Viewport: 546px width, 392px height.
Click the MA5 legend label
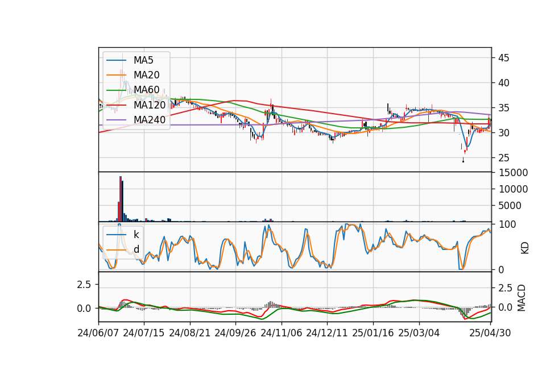pyautogui.click(x=143, y=60)
